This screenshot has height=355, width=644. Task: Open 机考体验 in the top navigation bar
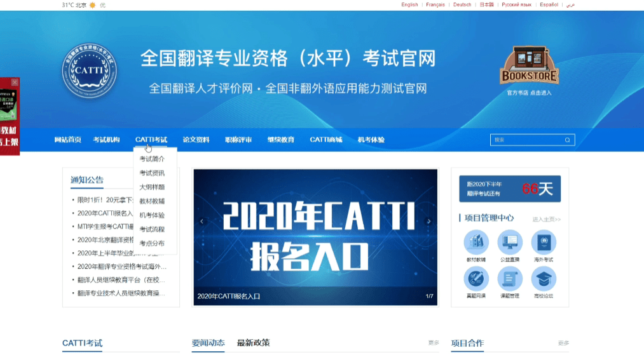pyautogui.click(x=371, y=140)
